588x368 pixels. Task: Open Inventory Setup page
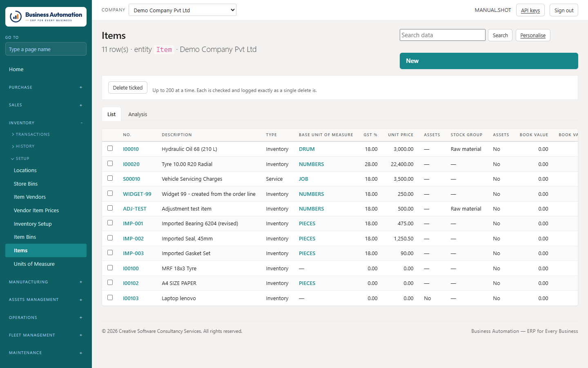click(x=46, y=224)
